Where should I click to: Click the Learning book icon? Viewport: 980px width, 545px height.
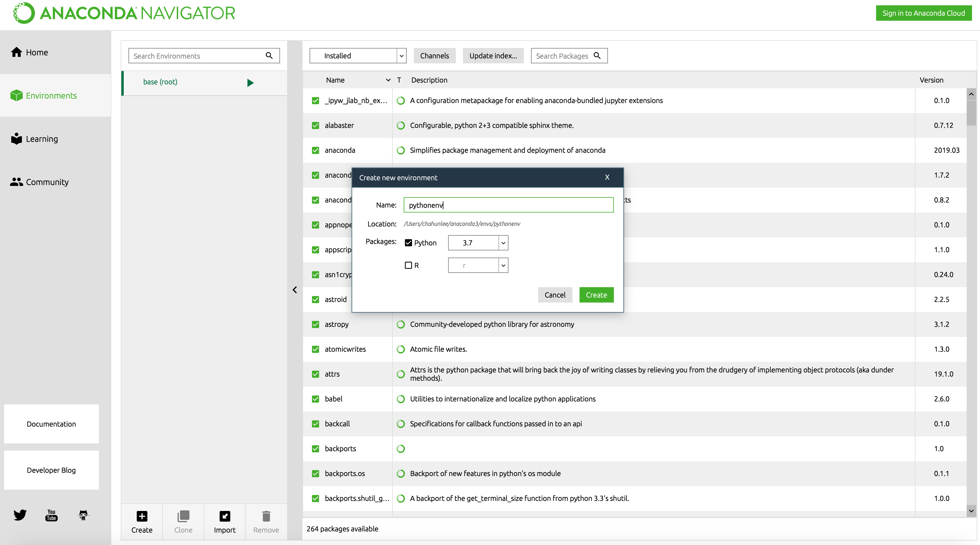[16, 139]
